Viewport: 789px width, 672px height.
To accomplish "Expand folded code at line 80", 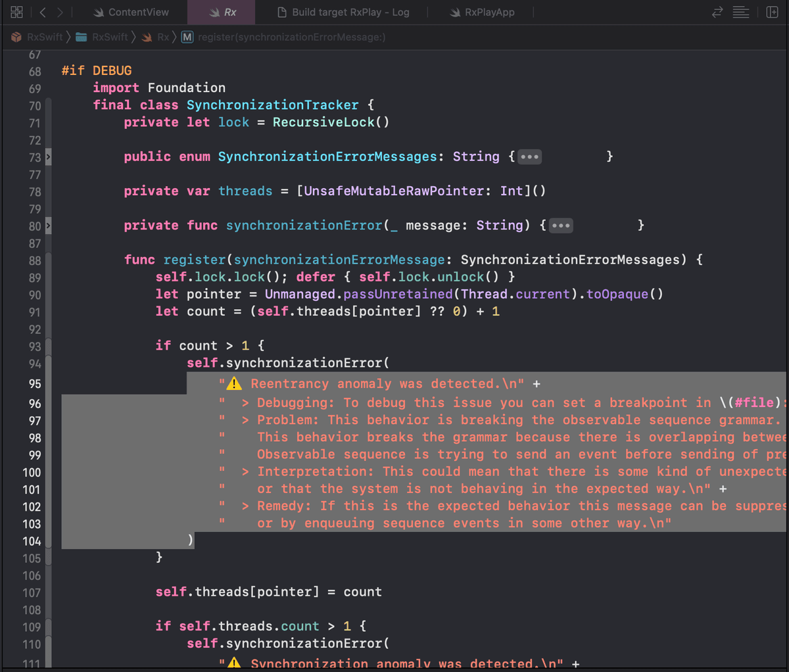I will 48,226.
